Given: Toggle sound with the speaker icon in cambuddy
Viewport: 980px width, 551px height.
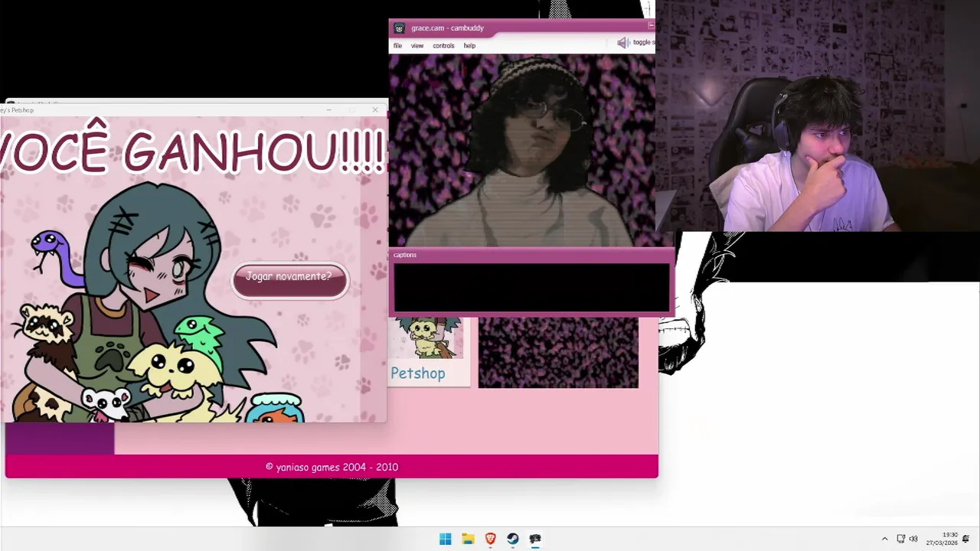Looking at the screenshot, I should pyautogui.click(x=622, y=43).
